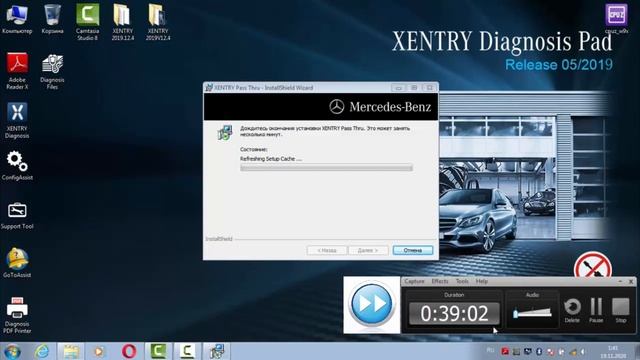Switch to Camtasia Recorder taskbar button
Image resolution: width=640 pixels, height=360 pixels.
point(187,351)
